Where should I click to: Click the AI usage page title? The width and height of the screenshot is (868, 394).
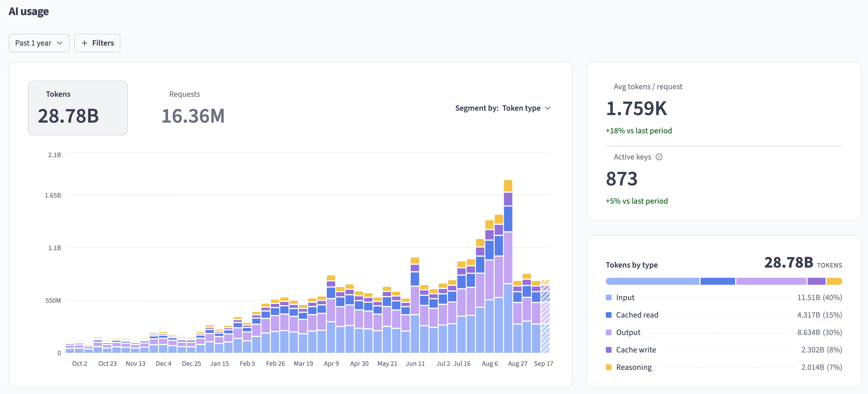tap(29, 11)
